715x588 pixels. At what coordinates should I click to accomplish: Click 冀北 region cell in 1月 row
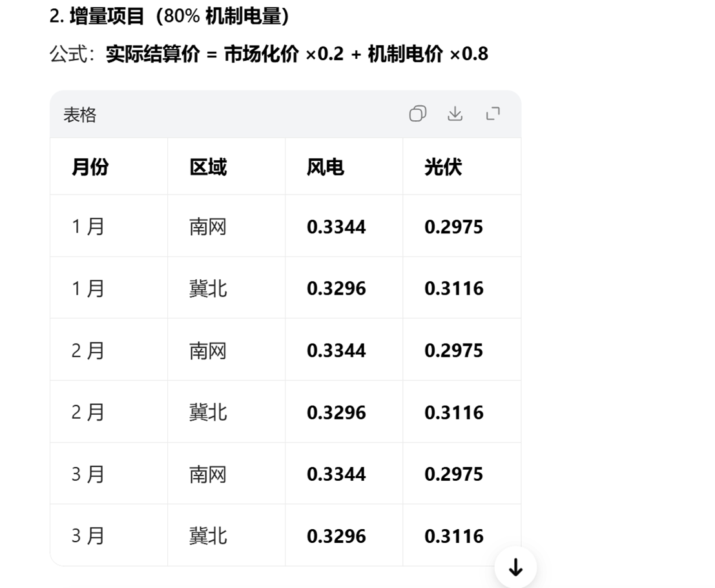pos(208,288)
